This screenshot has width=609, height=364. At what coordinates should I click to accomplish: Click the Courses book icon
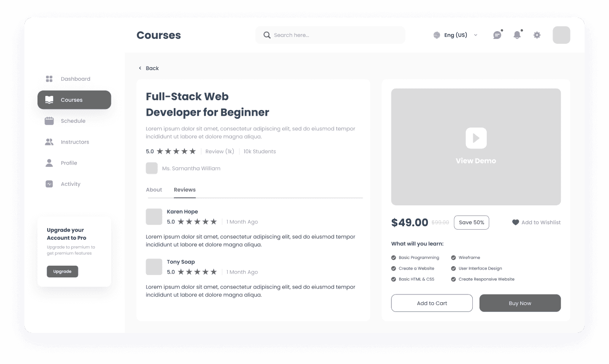pos(49,100)
